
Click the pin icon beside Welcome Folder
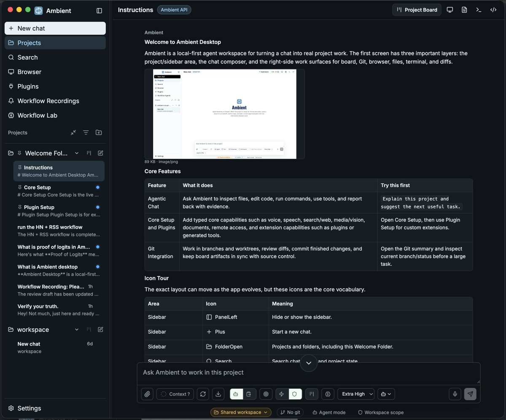[19, 153]
